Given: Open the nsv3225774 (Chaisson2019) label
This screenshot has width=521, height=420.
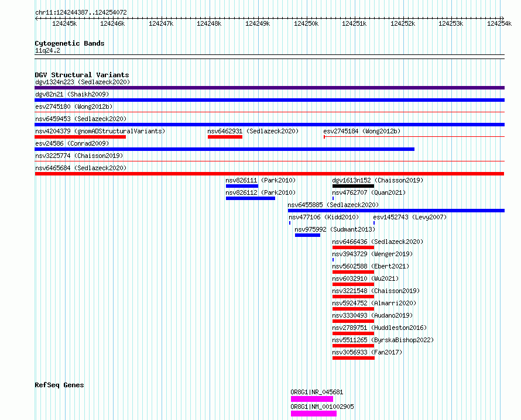Looking at the screenshot, I should click(79, 156).
